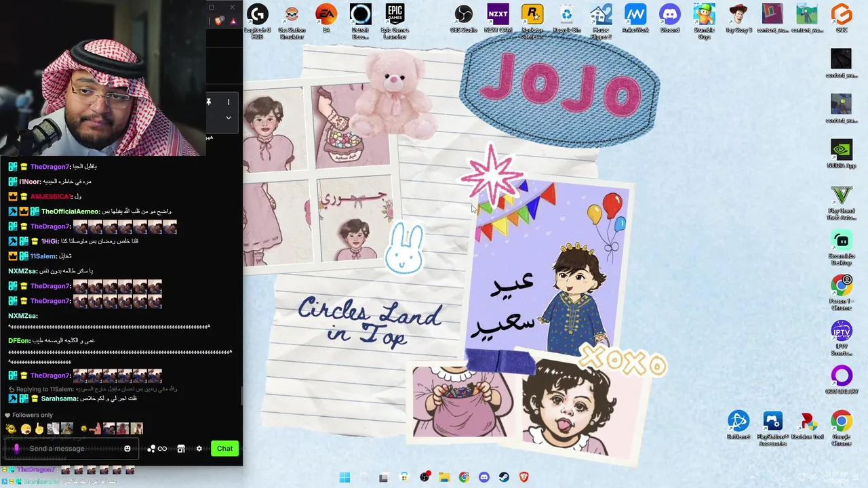The width and height of the screenshot is (868, 488).
Task: Open Rockstar Games Launcher shortcut
Action: pos(532,21)
